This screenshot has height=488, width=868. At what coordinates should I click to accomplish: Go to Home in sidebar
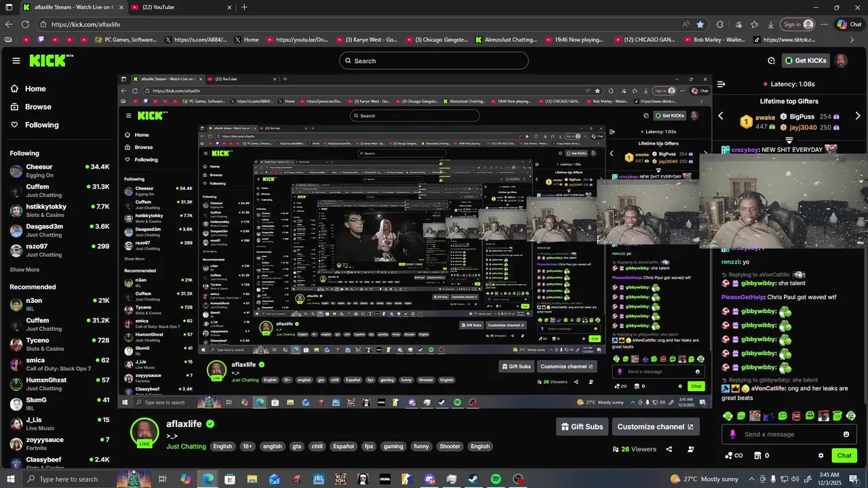(35, 89)
